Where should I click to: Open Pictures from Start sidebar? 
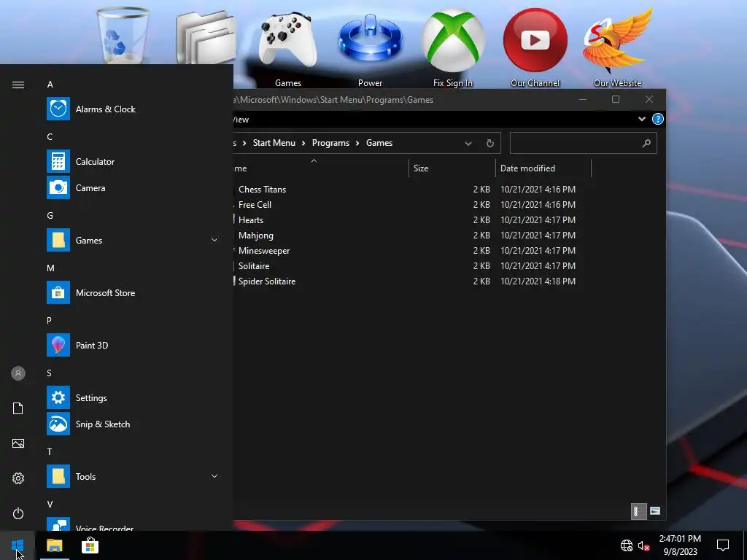18,443
